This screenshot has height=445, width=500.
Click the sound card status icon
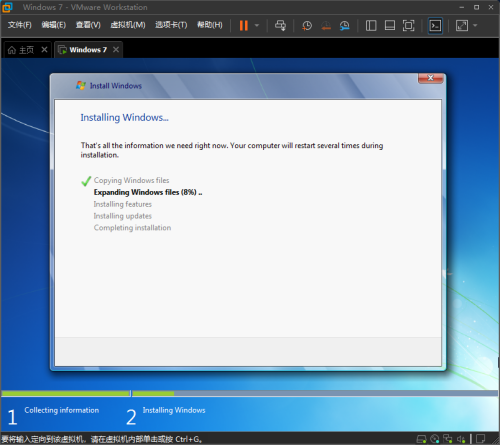461,439
